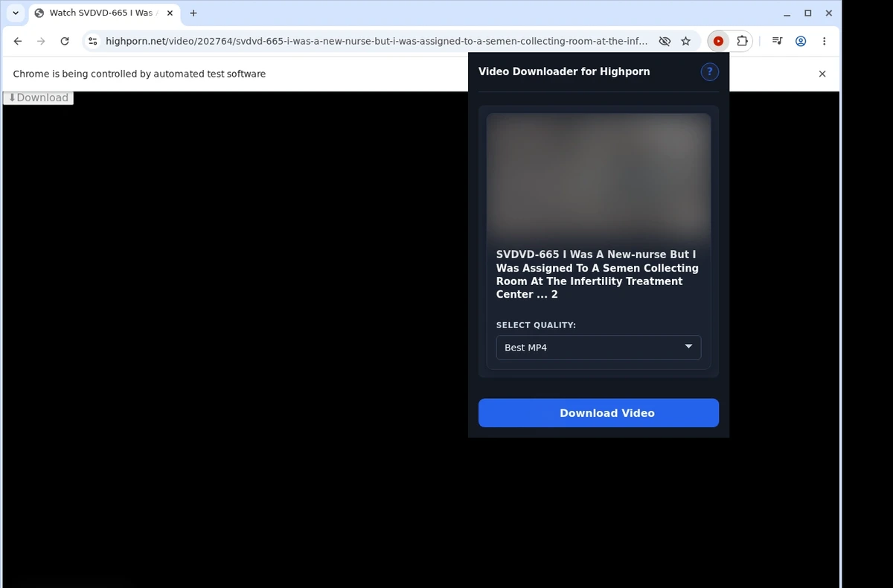Open a new tab with plus button

[193, 13]
